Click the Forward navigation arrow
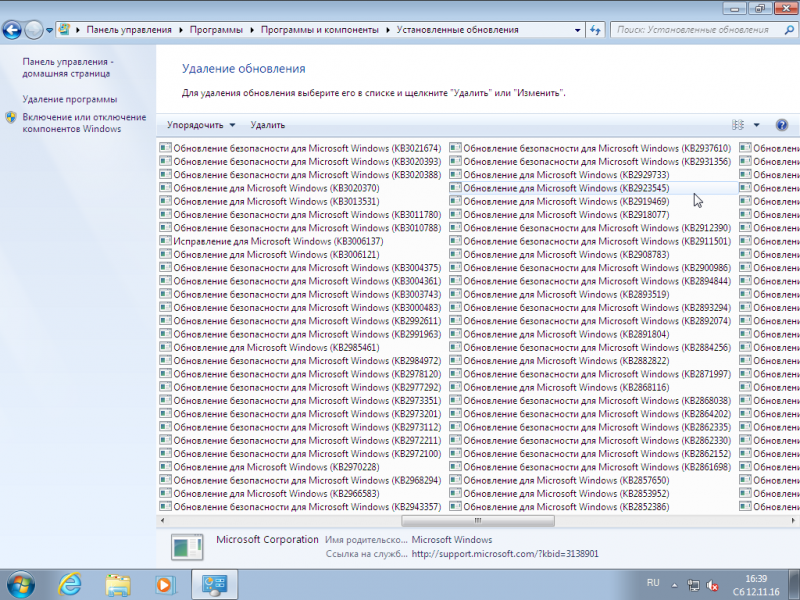 [34, 30]
